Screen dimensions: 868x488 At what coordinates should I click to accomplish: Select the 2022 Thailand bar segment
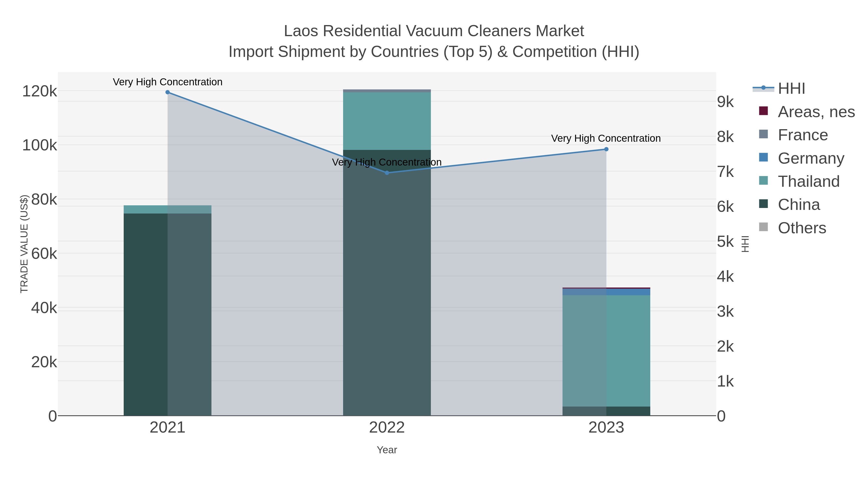pos(387,121)
